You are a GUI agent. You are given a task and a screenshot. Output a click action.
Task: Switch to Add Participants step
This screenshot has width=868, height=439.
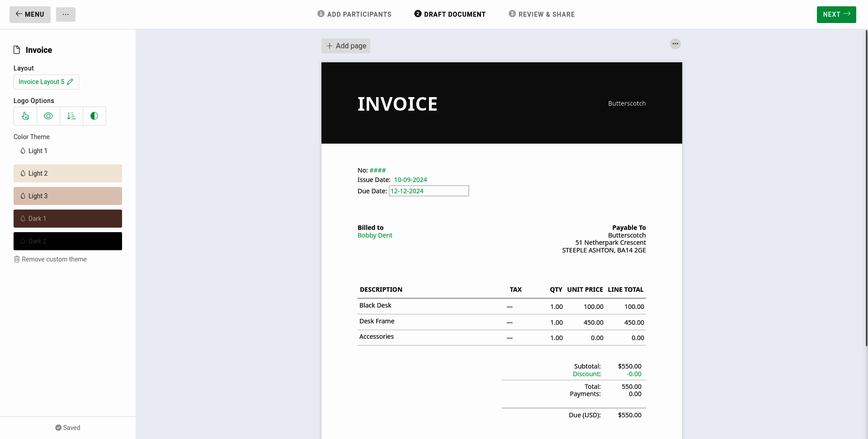point(354,14)
